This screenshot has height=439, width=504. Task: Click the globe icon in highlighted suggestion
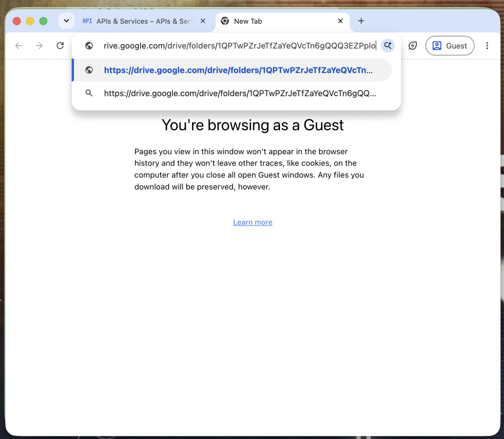89,70
